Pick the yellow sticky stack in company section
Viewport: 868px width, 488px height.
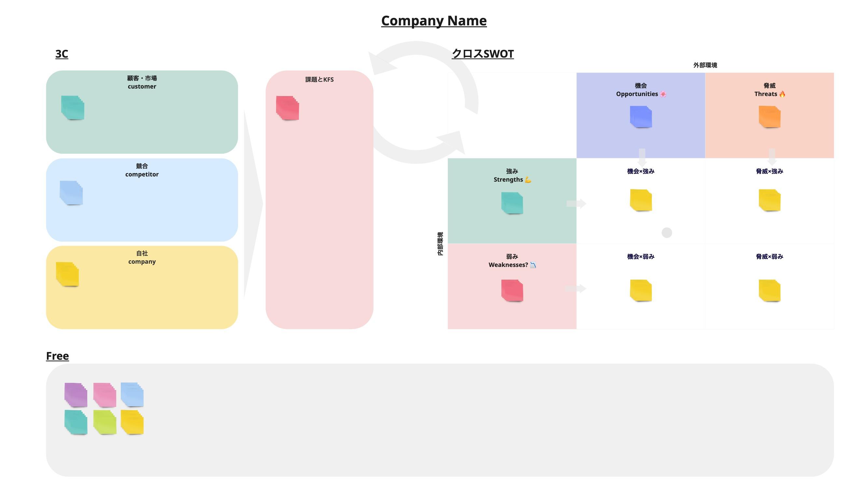[67, 274]
